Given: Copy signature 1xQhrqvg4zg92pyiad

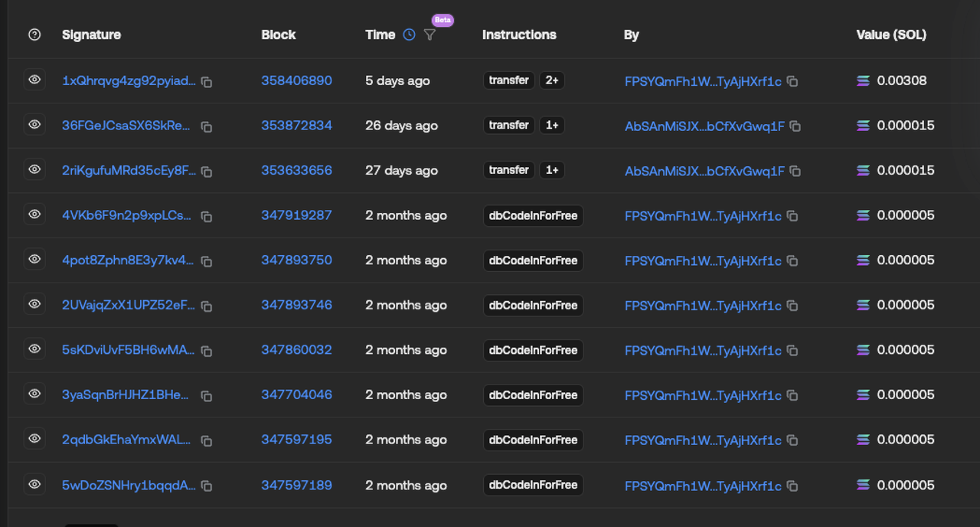Looking at the screenshot, I should [x=207, y=82].
